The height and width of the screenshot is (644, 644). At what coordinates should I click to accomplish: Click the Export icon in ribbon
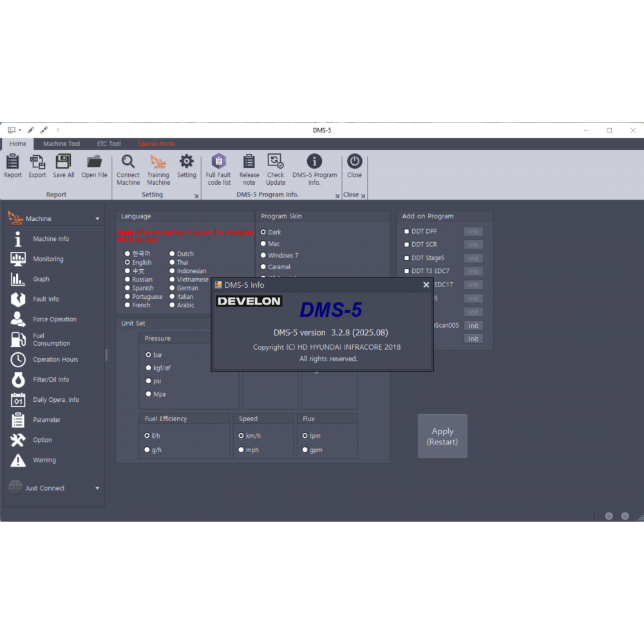[x=37, y=162]
